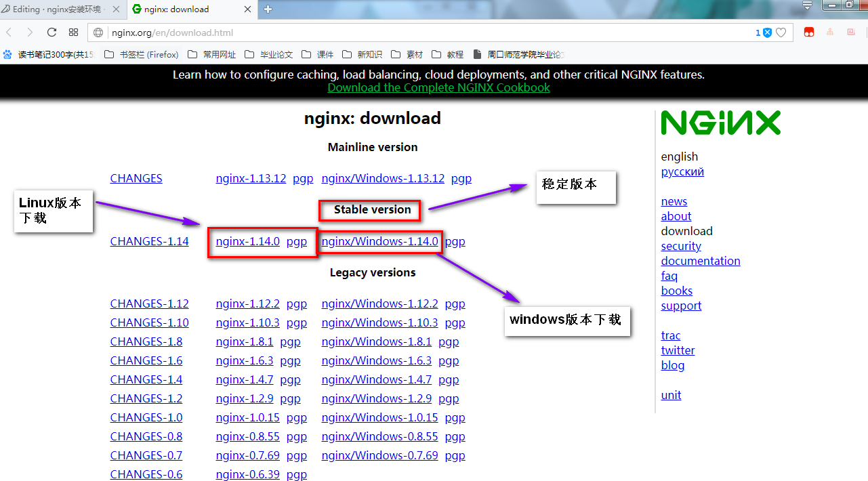This screenshot has height=481, width=868.
Task: Download nginx/Windows-0.8.55
Action: (379, 436)
